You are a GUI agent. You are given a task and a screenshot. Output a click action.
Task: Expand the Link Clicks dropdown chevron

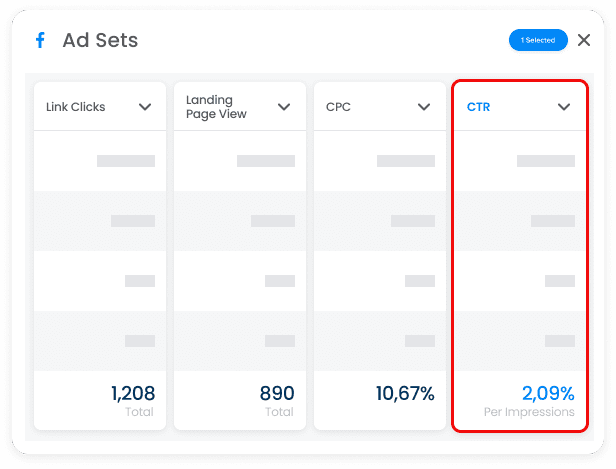[x=145, y=107]
